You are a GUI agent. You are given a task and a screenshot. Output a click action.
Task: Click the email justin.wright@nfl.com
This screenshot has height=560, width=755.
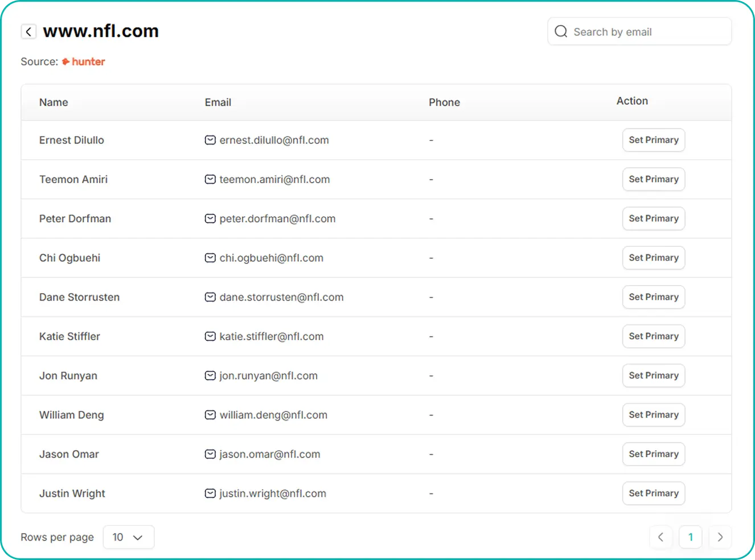coord(273,493)
